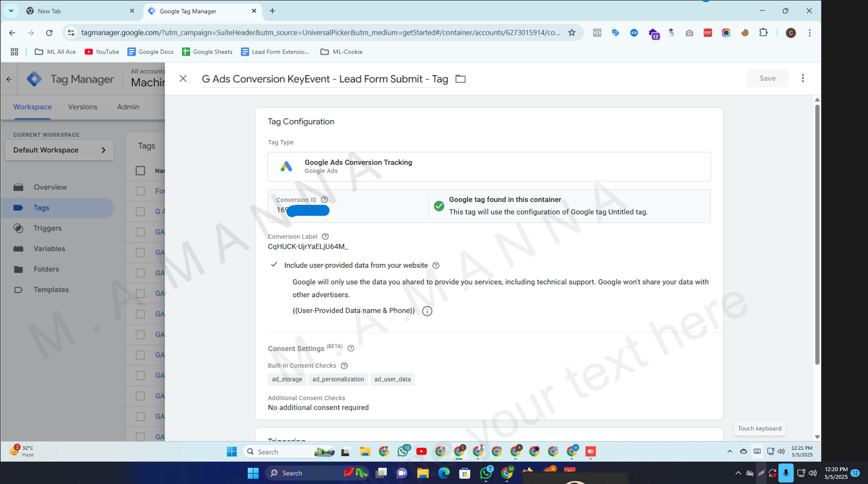Open the Chrome three-dot menu
Screen dimensions: 868x484
[x=809, y=33]
